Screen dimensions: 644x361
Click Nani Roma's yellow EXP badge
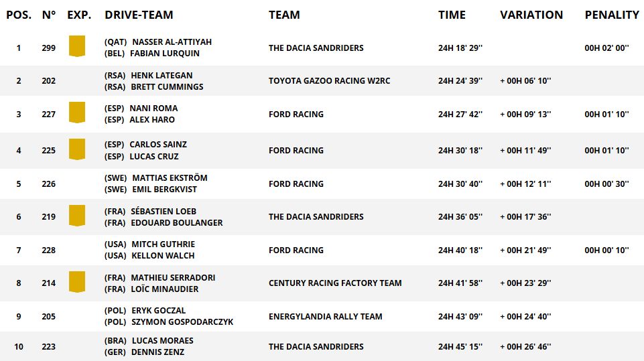click(77, 112)
